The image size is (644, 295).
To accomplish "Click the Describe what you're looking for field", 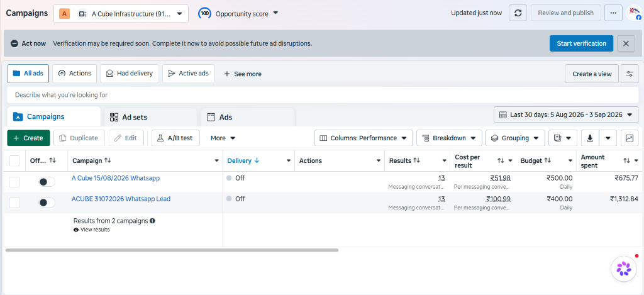I will pyautogui.click(x=323, y=95).
